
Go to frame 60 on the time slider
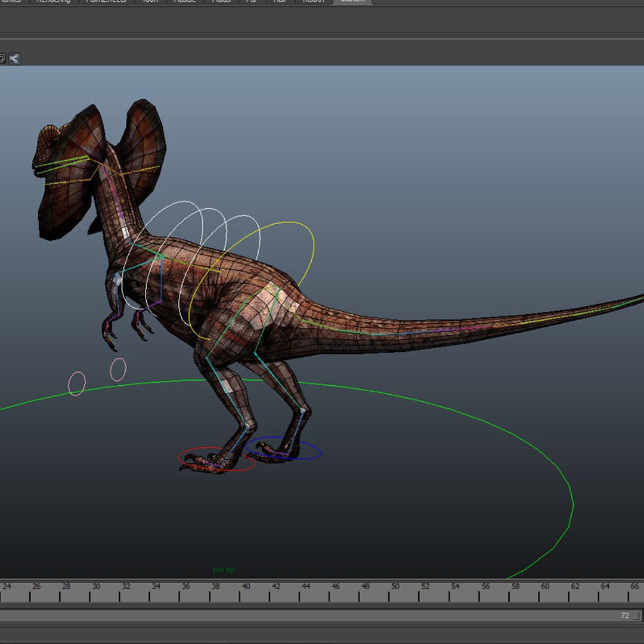coord(545,587)
